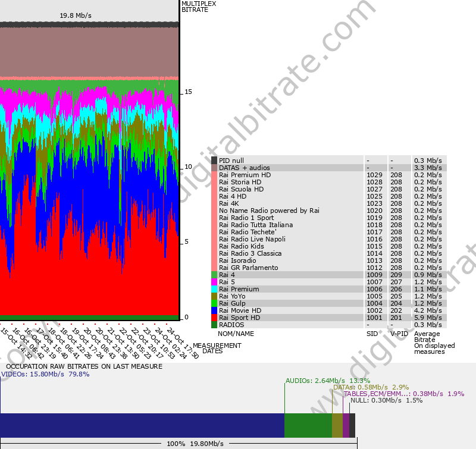
Task: Click the green AUDIOs segment of occupation bar
Action: [308, 426]
